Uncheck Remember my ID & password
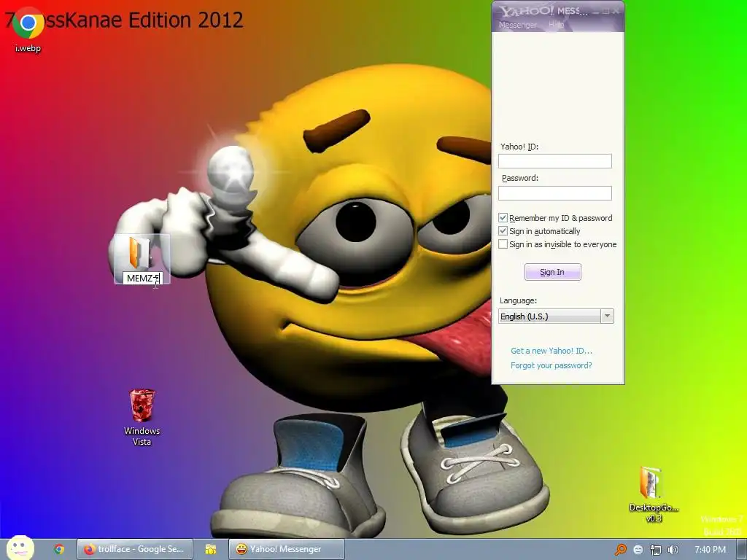The width and height of the screenshot is (747, 560). point(503,217)
